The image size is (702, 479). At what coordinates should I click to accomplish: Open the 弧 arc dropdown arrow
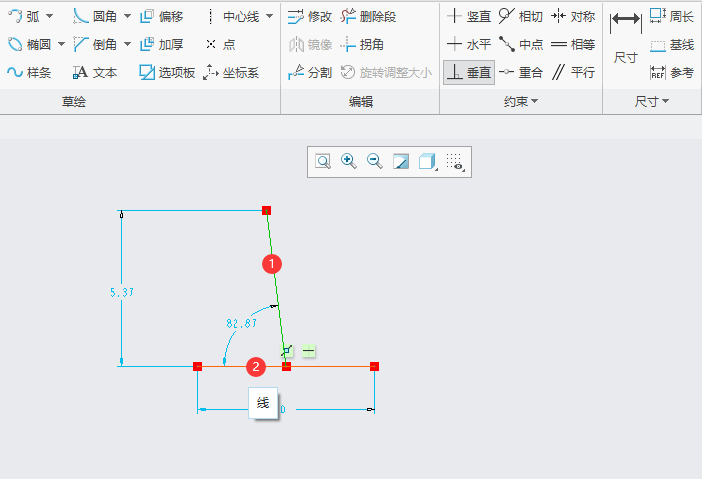click(x=50, y=17)
